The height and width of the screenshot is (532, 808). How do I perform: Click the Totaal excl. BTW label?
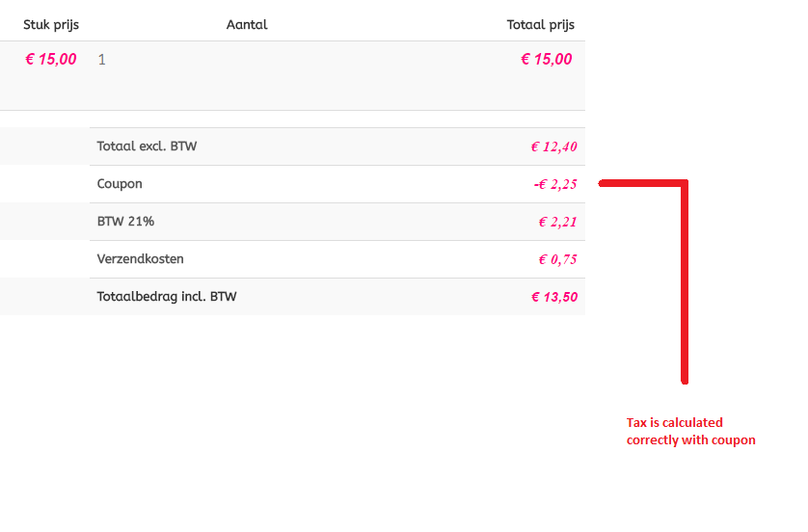(x=148, y=146)
